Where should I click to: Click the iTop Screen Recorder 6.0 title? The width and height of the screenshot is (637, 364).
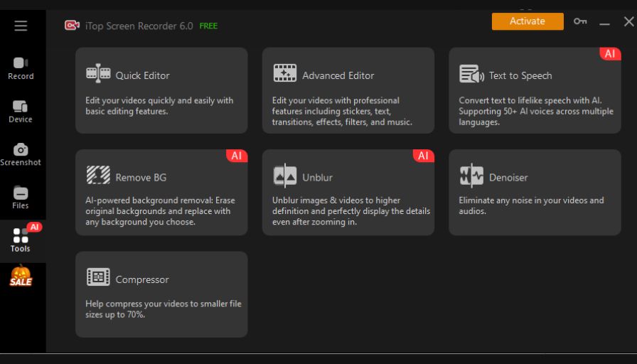[139, 26]
